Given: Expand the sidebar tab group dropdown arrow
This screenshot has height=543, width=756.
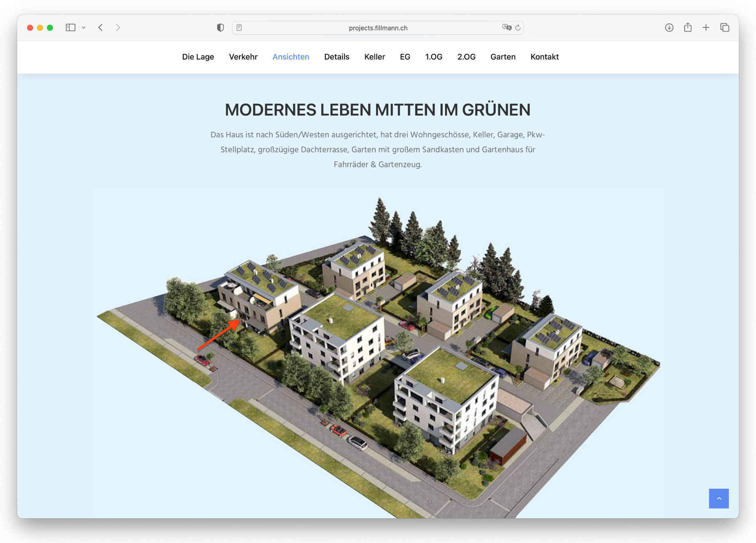Looking at the screenshot, I should 84,28.
